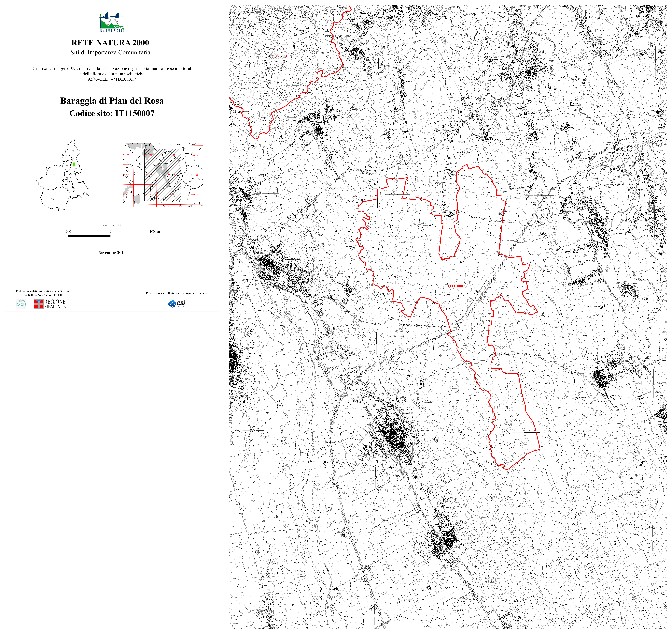Click the black half of the scale bar
The height and width of the screenshot is (634, 672).
[x=89, y=236]
